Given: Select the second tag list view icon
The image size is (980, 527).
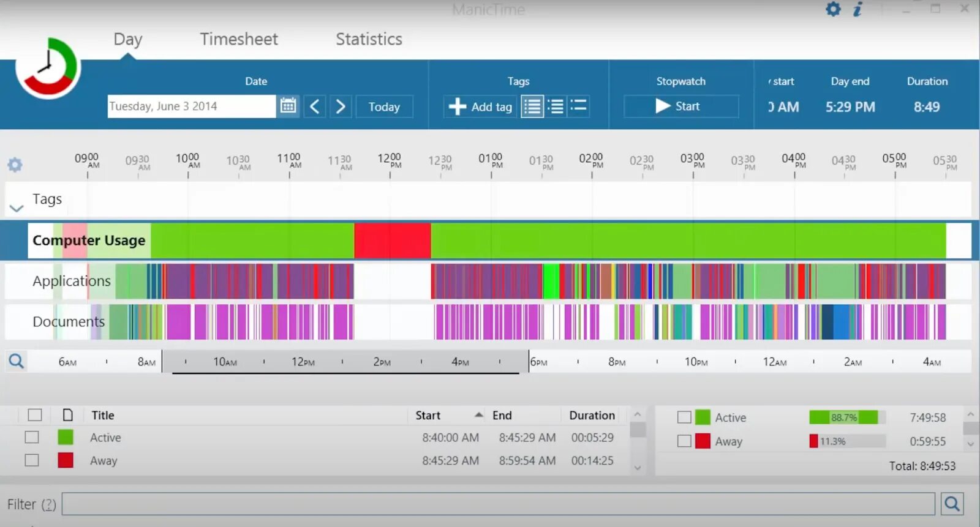Looking at the screenshot, I should click(556, 107).
